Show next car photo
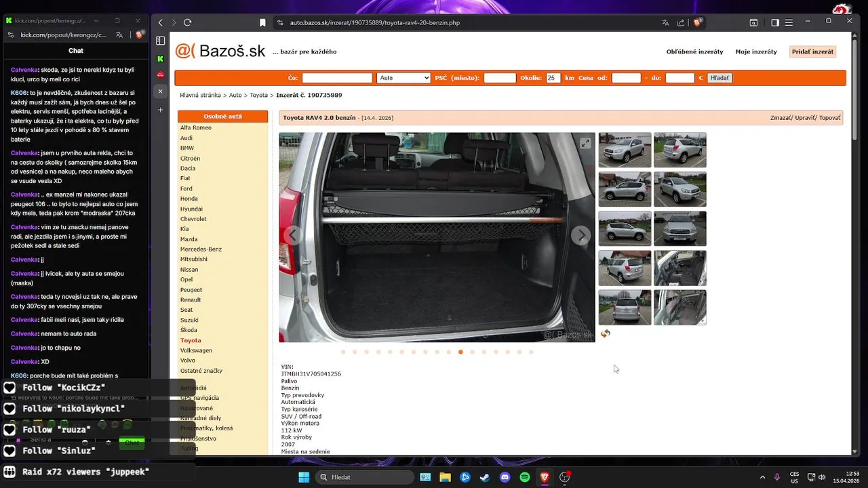Viewport: 868px width, 488px height. [x=580, y=235]
